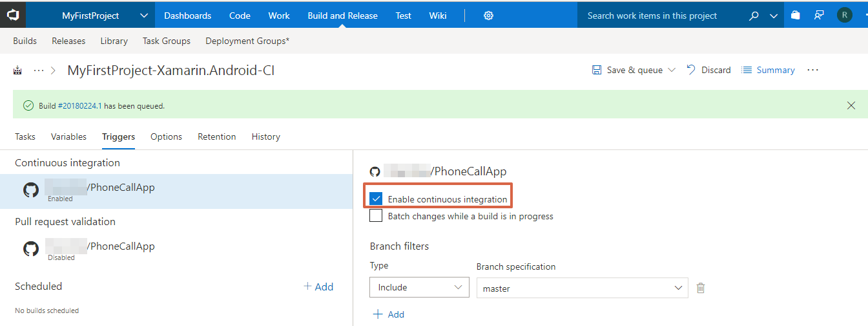Click the Pull request validation heading

coord(65,221)
